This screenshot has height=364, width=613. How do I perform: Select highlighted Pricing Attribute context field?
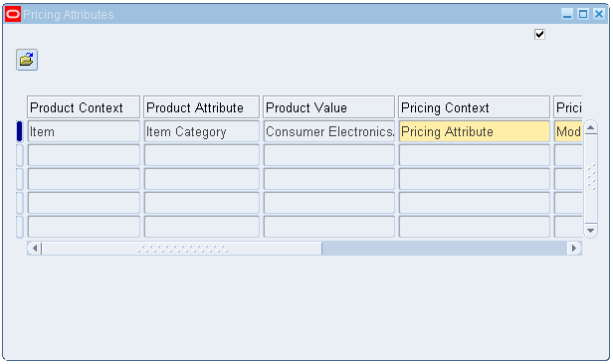(475, 131)
